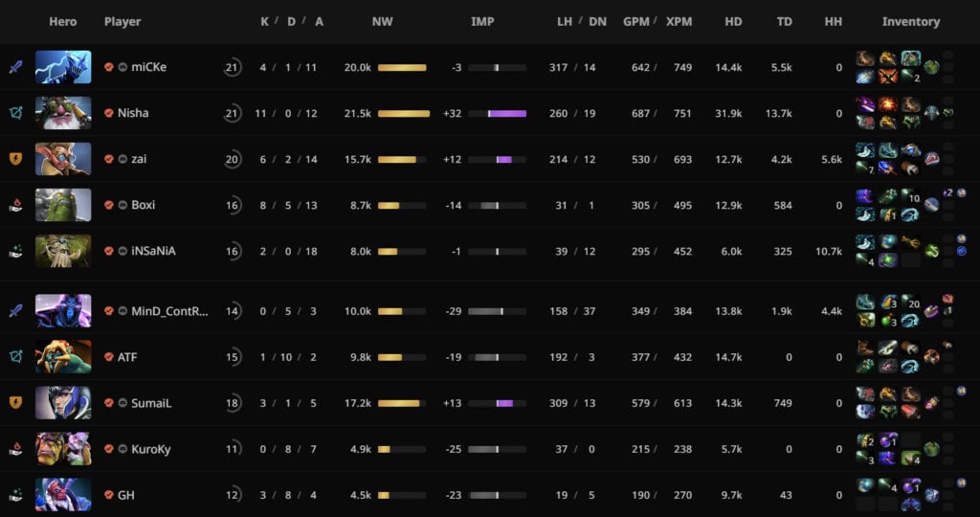
Task: Click KuroKy's level 11 circle indicator
Action: point(232,449)
